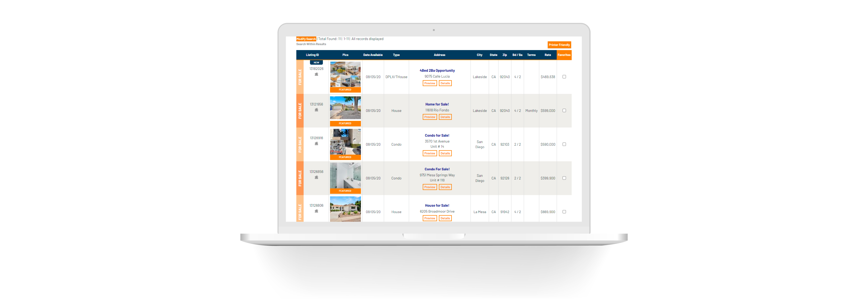Open Condo For Sale! link at Mesa Springs Way
868x299 pixels.
pos(437,169)
